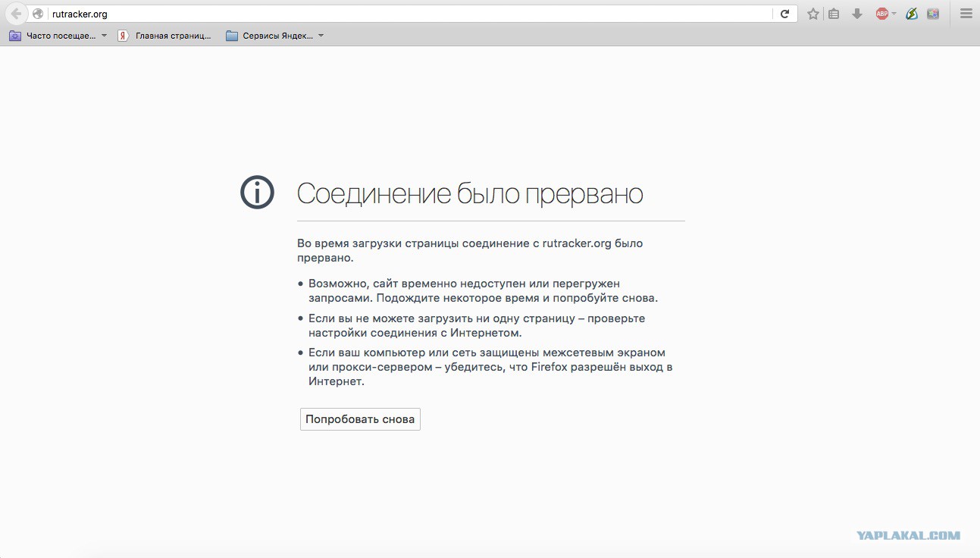
Task: Click the Попробовать снова button
Action: point(360,419)
